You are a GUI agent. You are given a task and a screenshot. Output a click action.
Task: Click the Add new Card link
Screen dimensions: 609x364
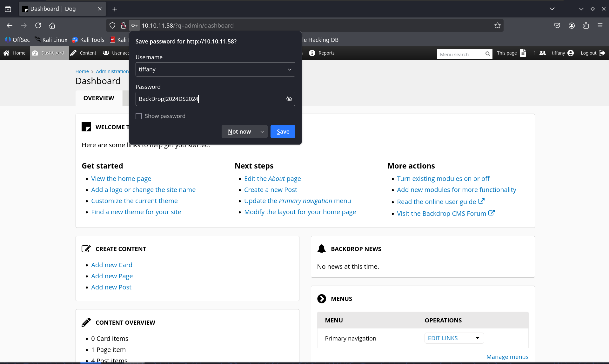[x=112, y=265]
